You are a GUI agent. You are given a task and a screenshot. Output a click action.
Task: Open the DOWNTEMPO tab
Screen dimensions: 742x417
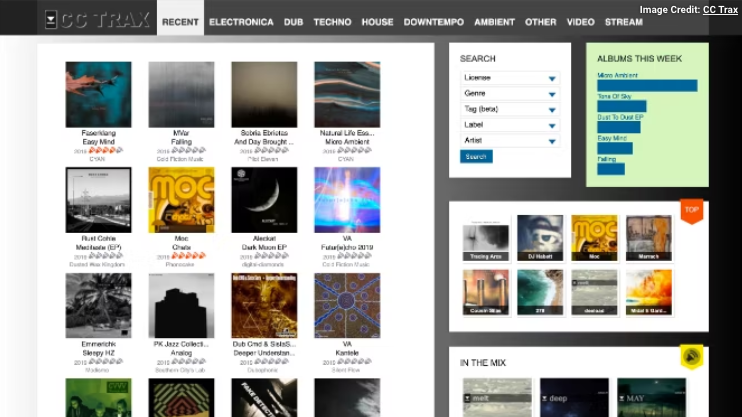click(433, 22)
